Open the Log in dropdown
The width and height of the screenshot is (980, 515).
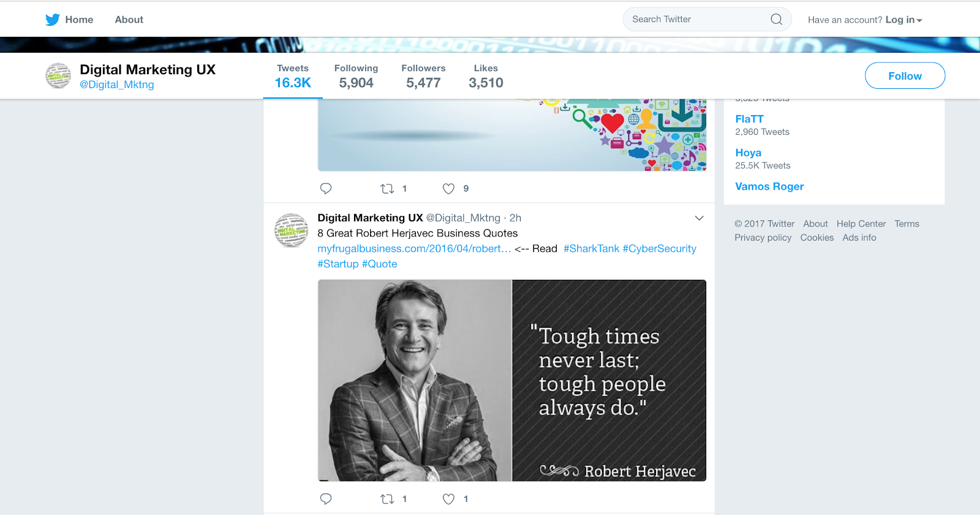point(903,20)
